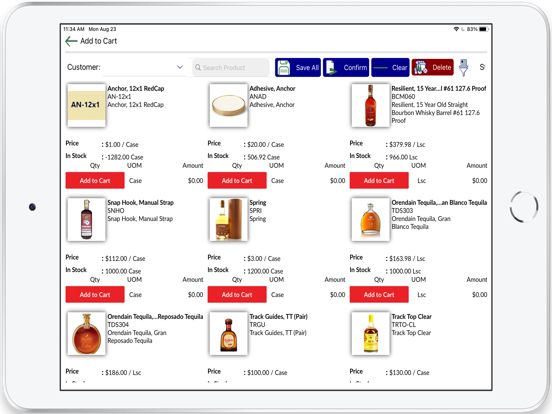Select the Case UOM for Snap Hook
This screenshot has height=414, width=552.
click(135, 295)
